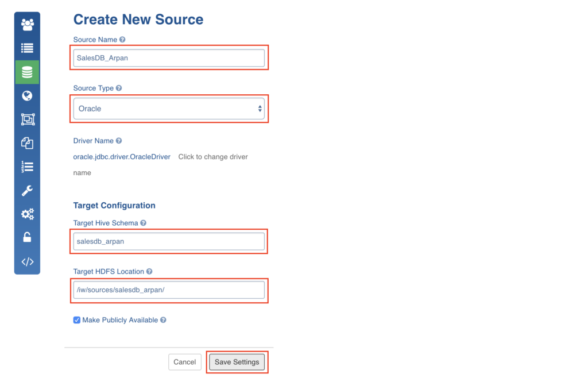Screen dimensions: 588x378
Task: Open the list view sidebar icon
Action: pos(28,48)
